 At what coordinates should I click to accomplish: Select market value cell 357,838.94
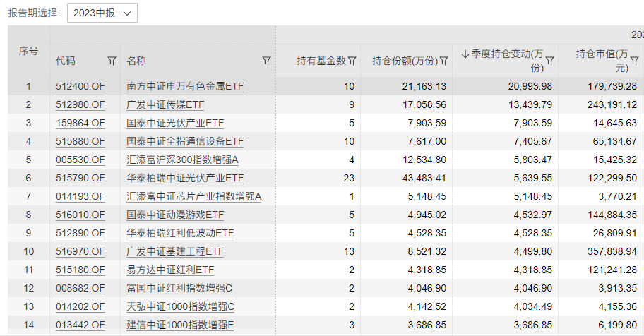(612, 251)
